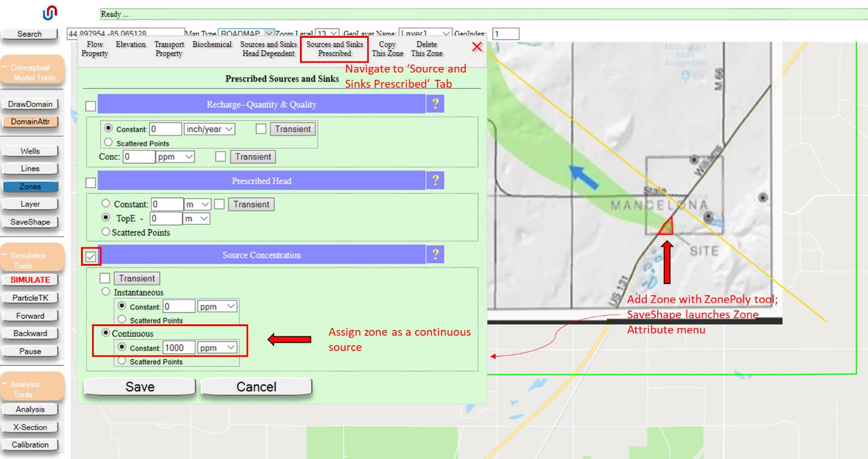Open Sources and Sinks Head Dependent tab
Viewport: 868px width, 459px height.
[268, 49]
